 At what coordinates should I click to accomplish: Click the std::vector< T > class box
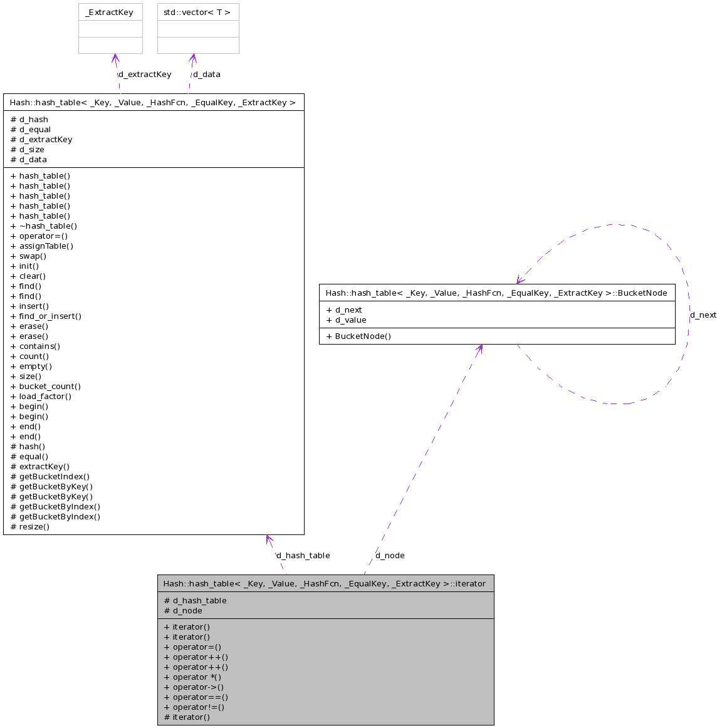(x=197, y=13)
